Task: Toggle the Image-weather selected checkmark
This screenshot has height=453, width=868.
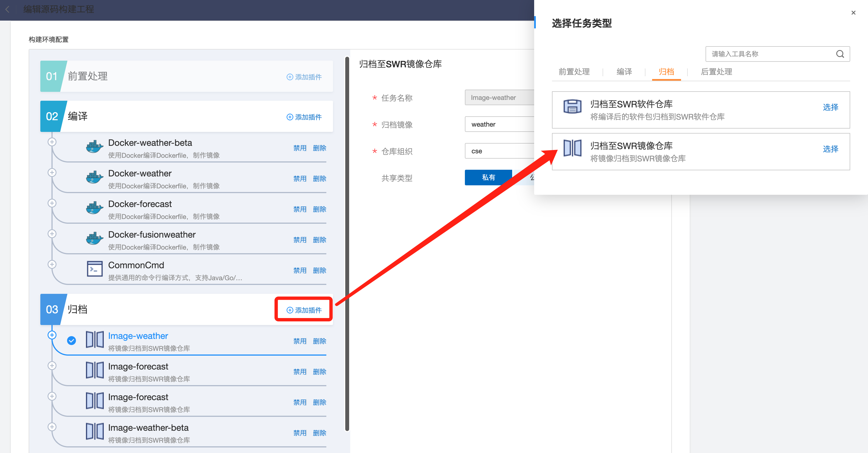Action: pos(71,340)
